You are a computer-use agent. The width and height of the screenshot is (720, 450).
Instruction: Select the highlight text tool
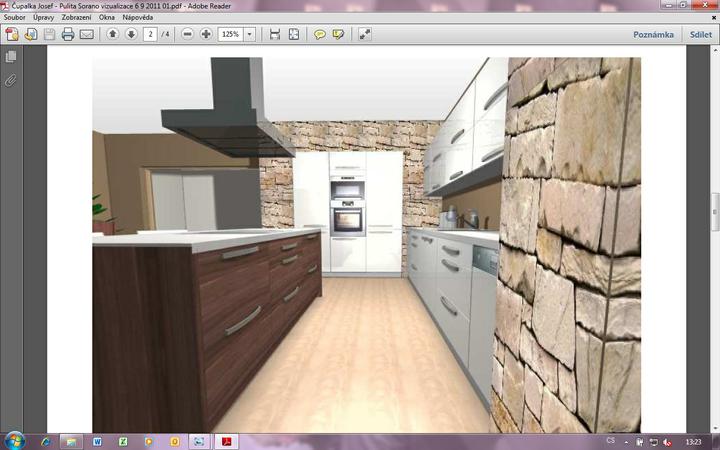[x=339, y=34]
